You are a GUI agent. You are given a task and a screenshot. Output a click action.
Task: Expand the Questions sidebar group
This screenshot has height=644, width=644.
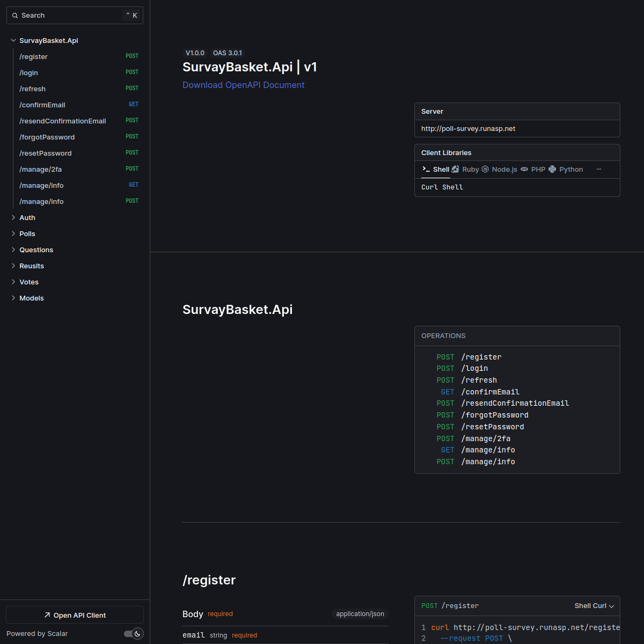point(13,250)
